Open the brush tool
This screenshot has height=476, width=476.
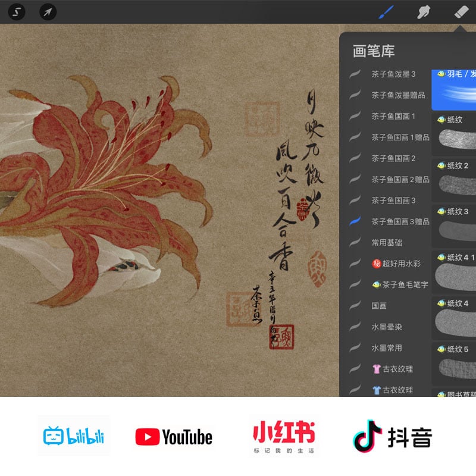386,12
